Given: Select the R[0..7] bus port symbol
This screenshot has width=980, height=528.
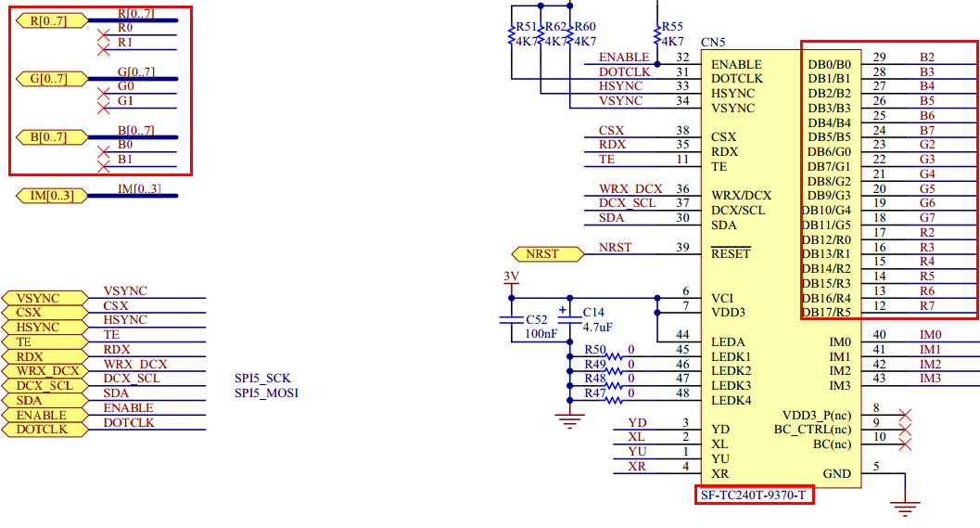Looking at the screenshot, I should [52, 20].
